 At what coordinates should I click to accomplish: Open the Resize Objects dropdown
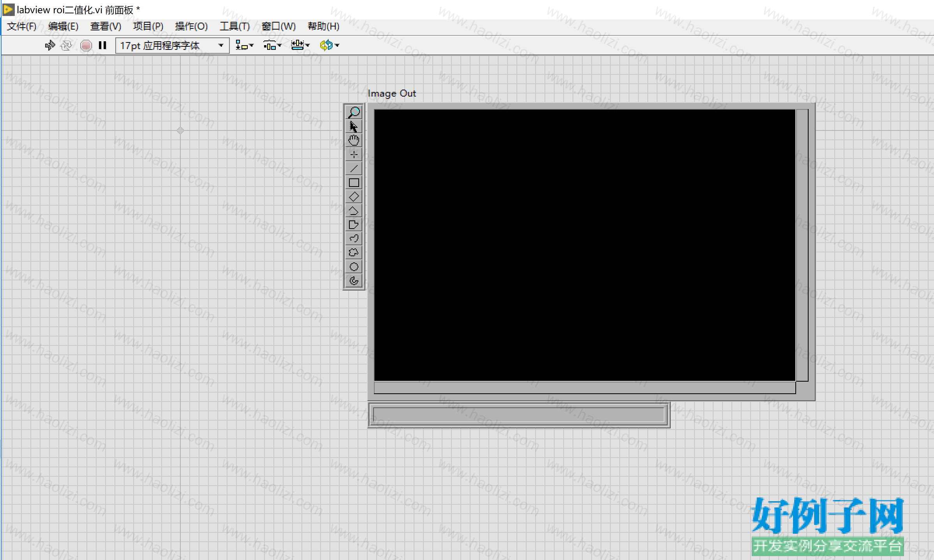coord(300,45)
